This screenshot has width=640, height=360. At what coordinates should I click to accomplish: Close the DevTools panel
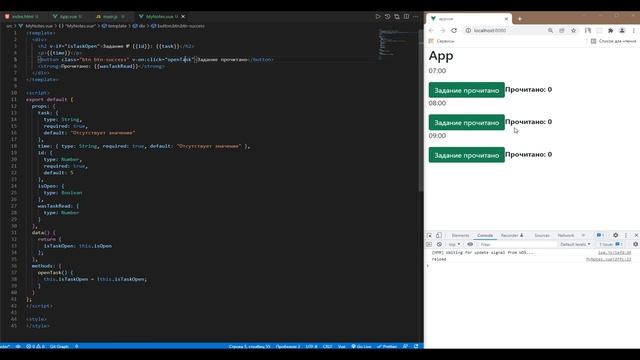(636, 236)
